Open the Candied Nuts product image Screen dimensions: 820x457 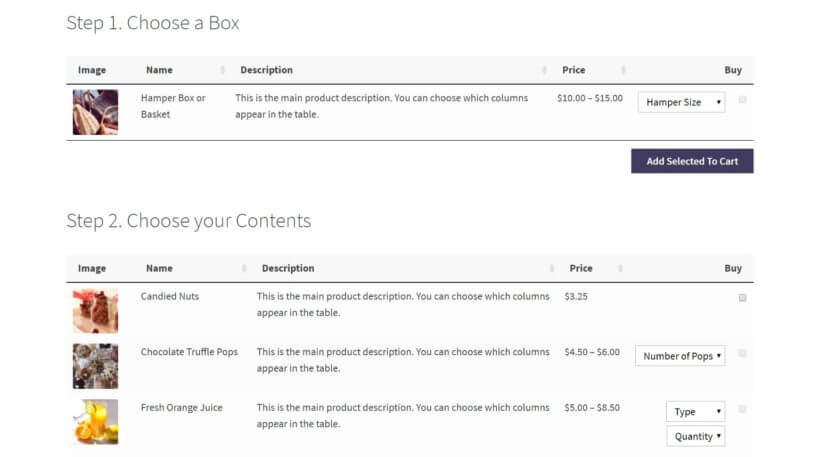(95, 311)
